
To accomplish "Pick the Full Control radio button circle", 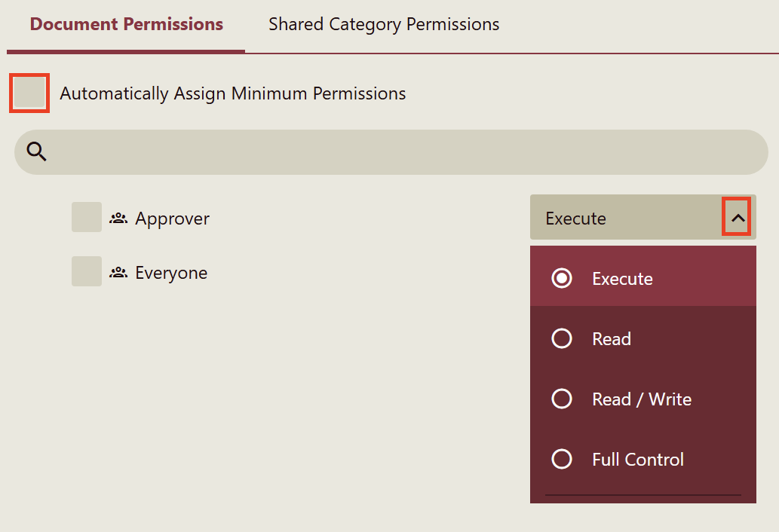I will tap(562, 459).
